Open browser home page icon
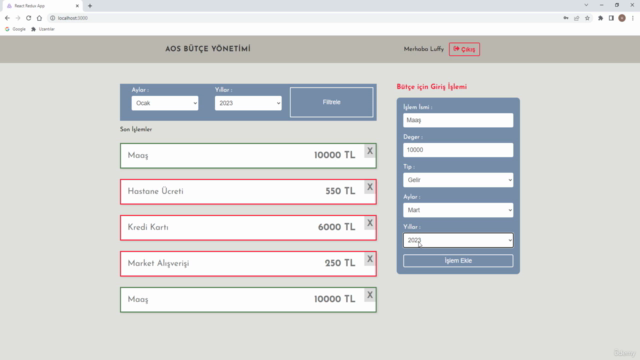This screenshot has height=360, width=640. click(39, 18)
